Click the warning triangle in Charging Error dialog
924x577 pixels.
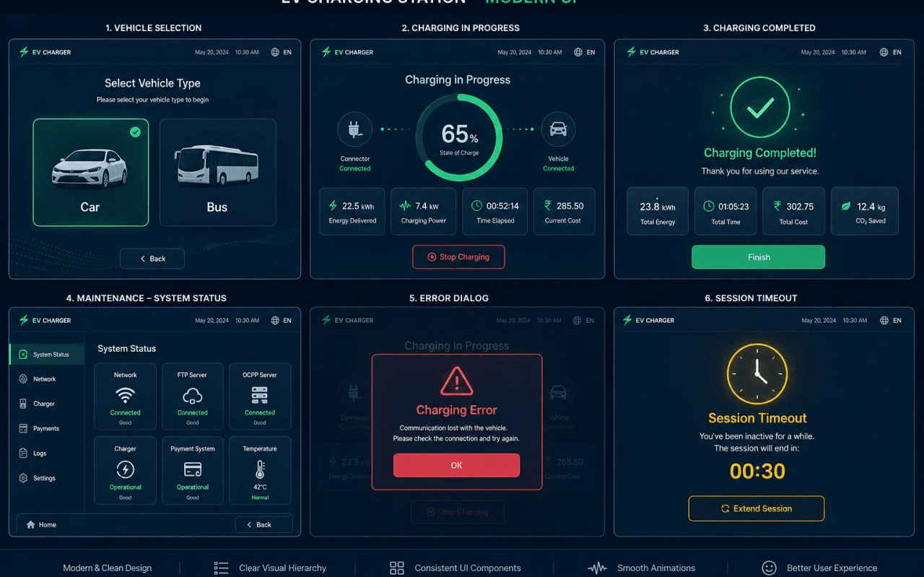click(456, 381)
